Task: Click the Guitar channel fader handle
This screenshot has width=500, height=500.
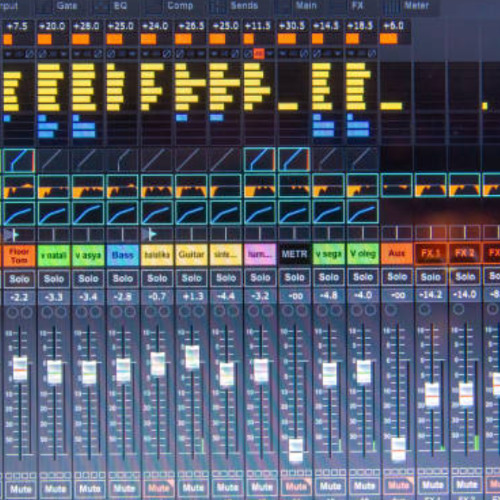Action: pyautogui.click(x=192, y=357)
